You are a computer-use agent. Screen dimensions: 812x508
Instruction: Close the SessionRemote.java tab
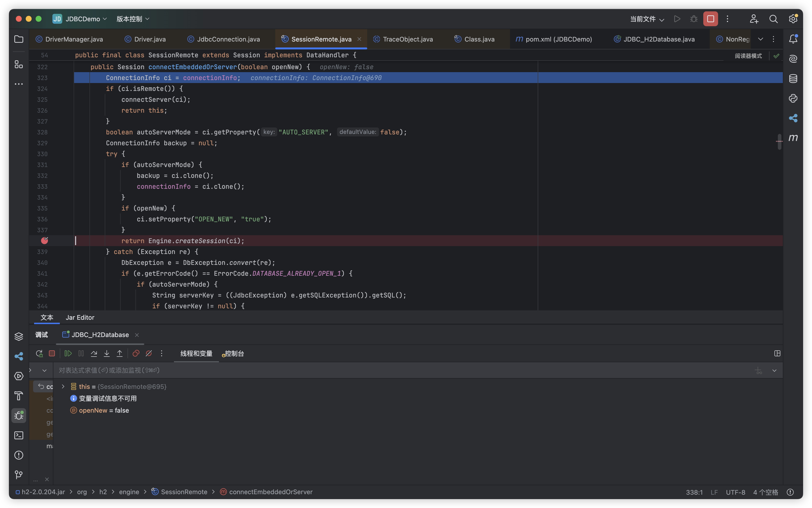click(x=359, y=39)
